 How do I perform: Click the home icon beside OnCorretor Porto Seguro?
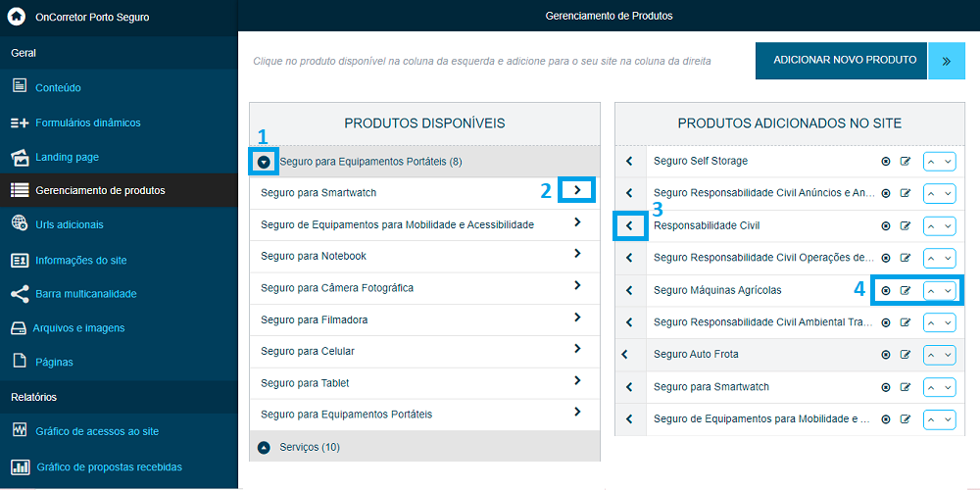point(17,17)
